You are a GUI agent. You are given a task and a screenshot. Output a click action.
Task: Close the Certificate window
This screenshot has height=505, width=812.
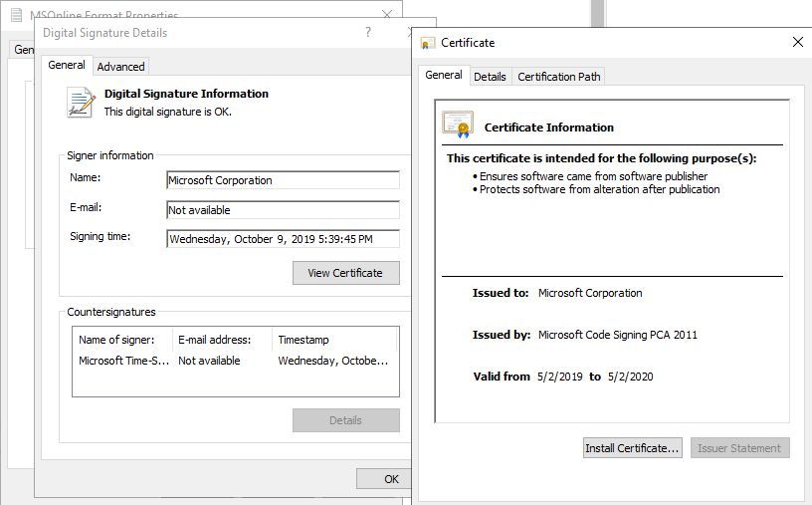coord(797,42)
